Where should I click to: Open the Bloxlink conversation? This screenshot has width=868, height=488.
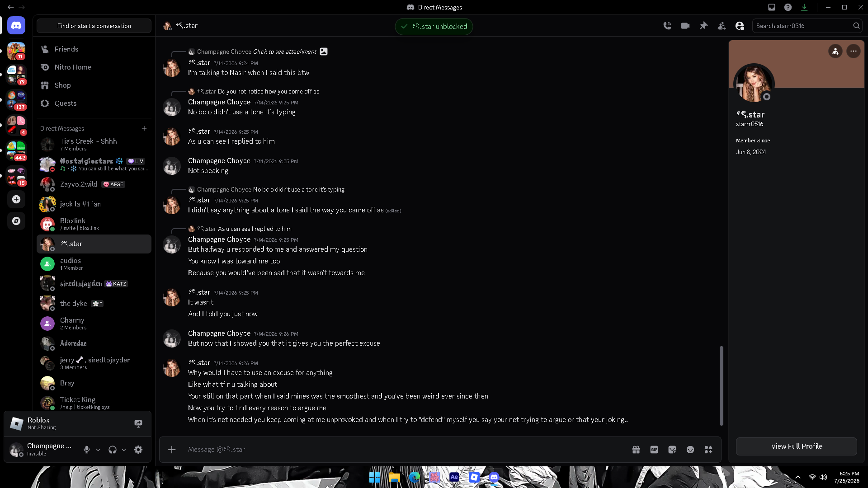click(x=94, y=224)
